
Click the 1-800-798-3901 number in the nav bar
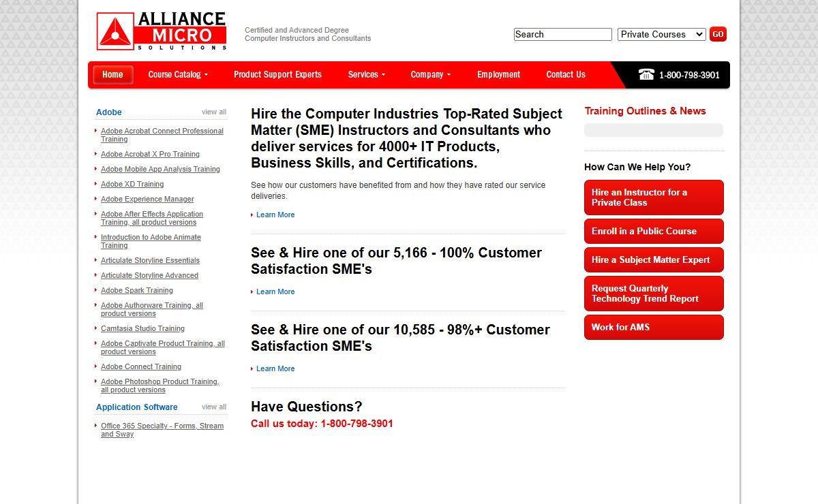pyautogui.click(x=689, y=75)
